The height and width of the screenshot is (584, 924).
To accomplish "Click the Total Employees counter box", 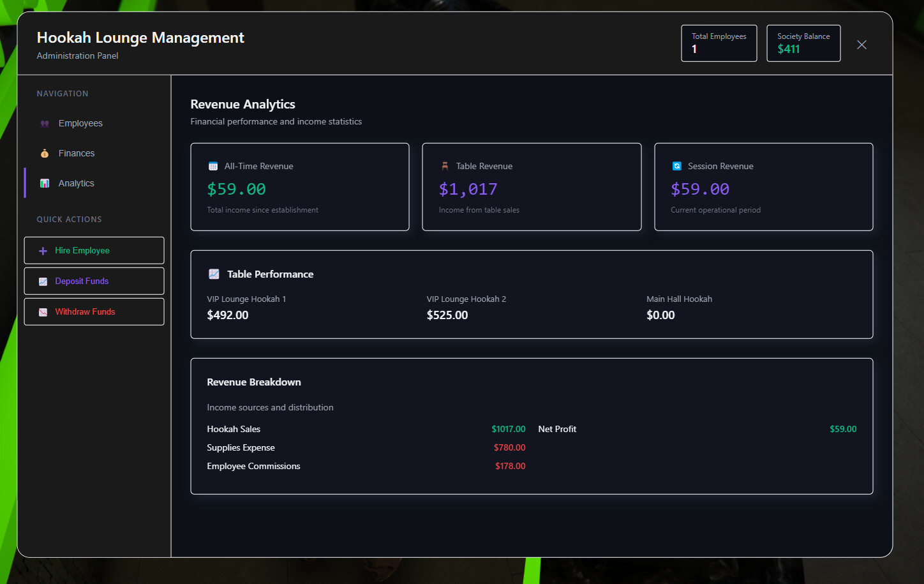I will [x=719, y=43].
